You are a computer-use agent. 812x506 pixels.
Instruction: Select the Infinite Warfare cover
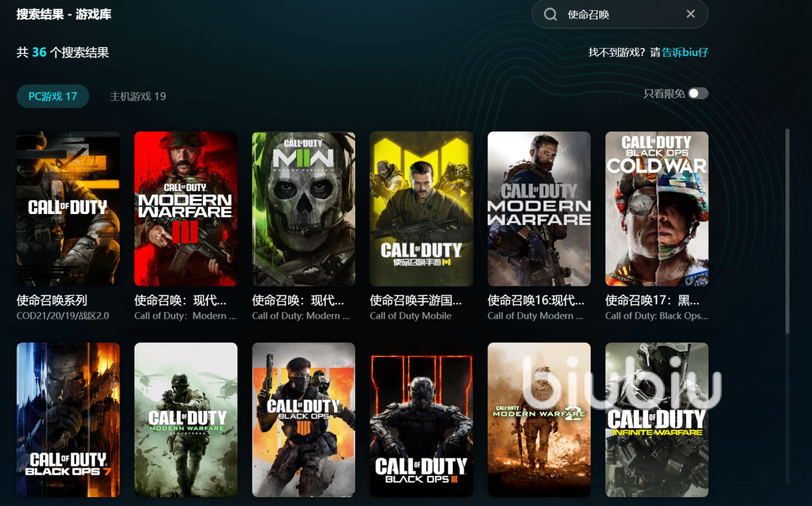[657, 420]
